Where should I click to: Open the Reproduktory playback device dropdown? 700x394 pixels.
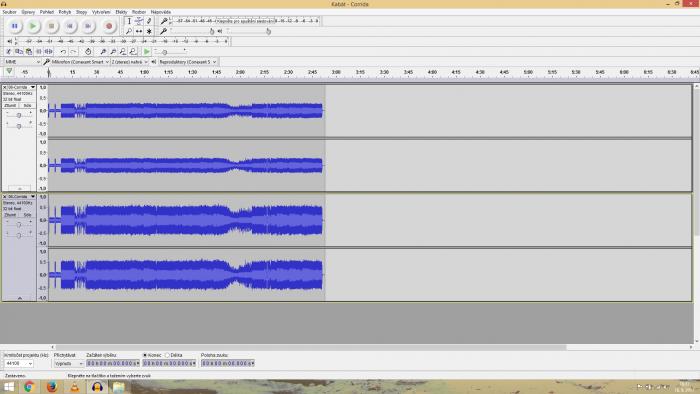coord(188,62)
